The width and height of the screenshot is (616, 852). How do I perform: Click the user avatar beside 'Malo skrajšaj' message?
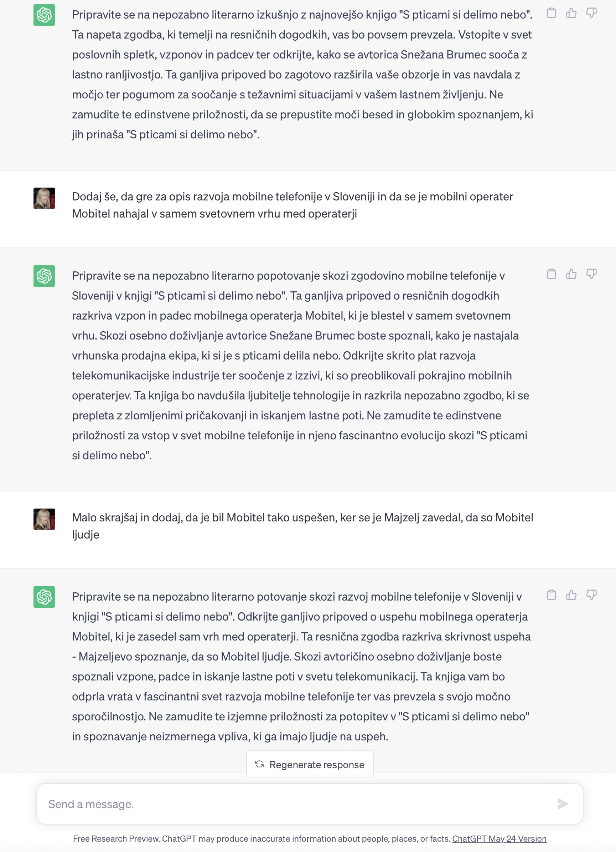pos(44,519)
